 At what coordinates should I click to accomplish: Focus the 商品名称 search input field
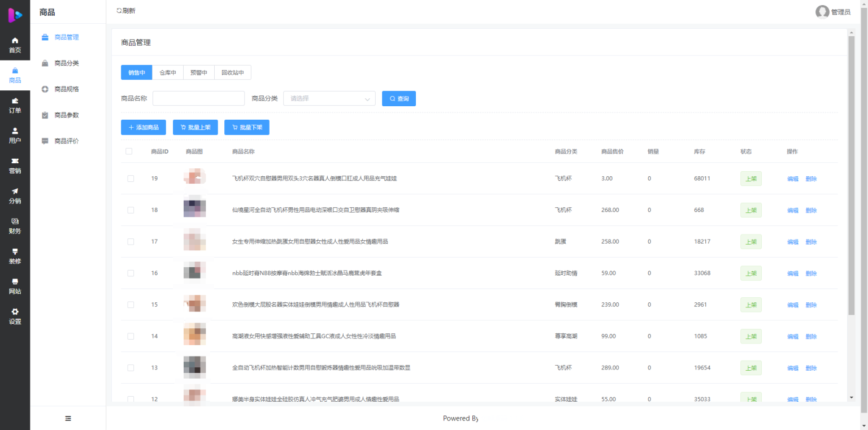point(198,99)
